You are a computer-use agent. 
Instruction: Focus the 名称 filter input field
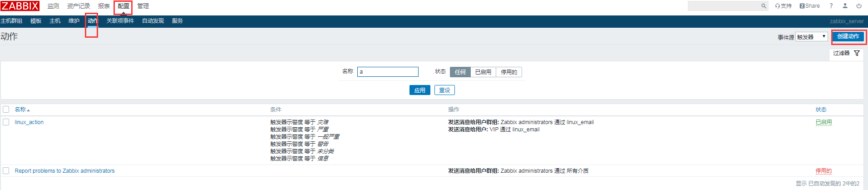[x=388, y=72]
